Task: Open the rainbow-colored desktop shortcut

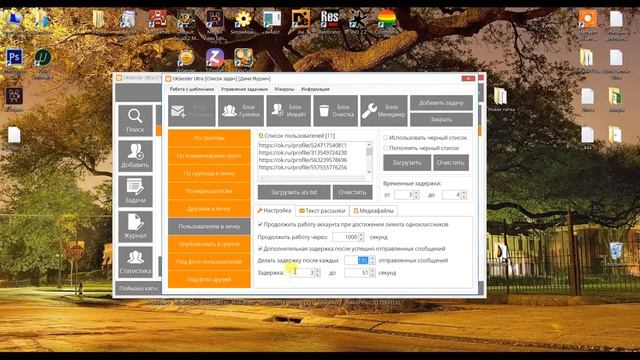Action: pos(386,19)
